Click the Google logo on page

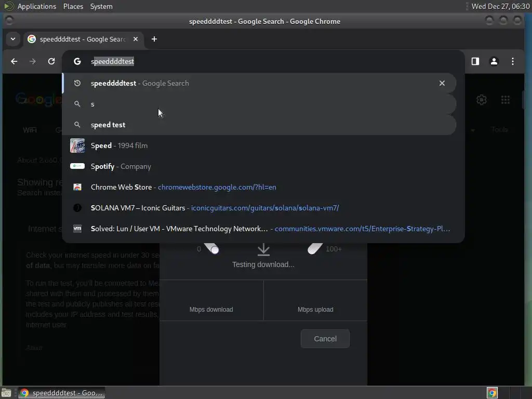click(x=38, y=100)
